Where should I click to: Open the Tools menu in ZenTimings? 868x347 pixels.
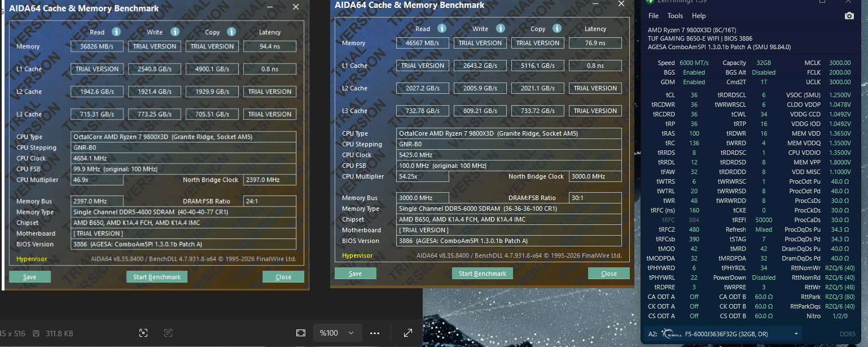pyautogui.click(x=675, y=16)
